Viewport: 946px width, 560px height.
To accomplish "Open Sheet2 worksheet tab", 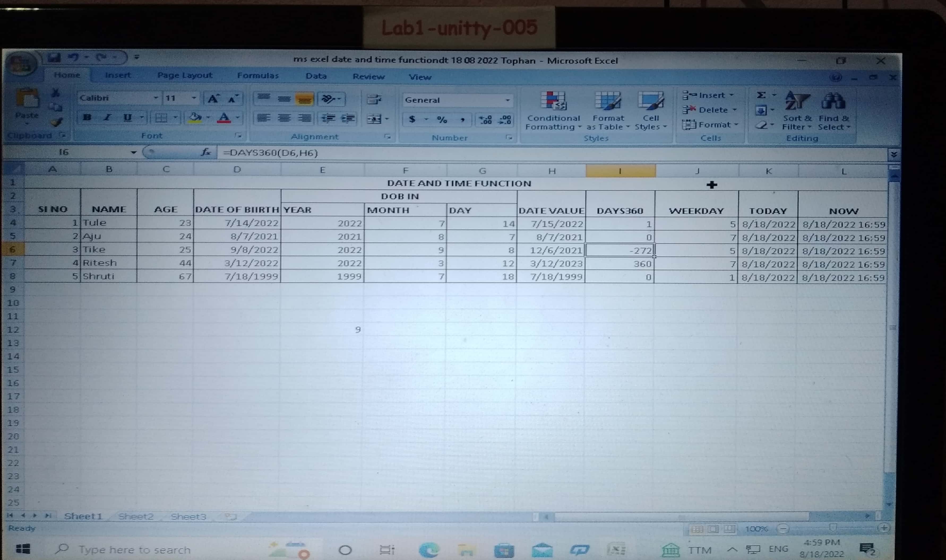I will click(136, 516).
